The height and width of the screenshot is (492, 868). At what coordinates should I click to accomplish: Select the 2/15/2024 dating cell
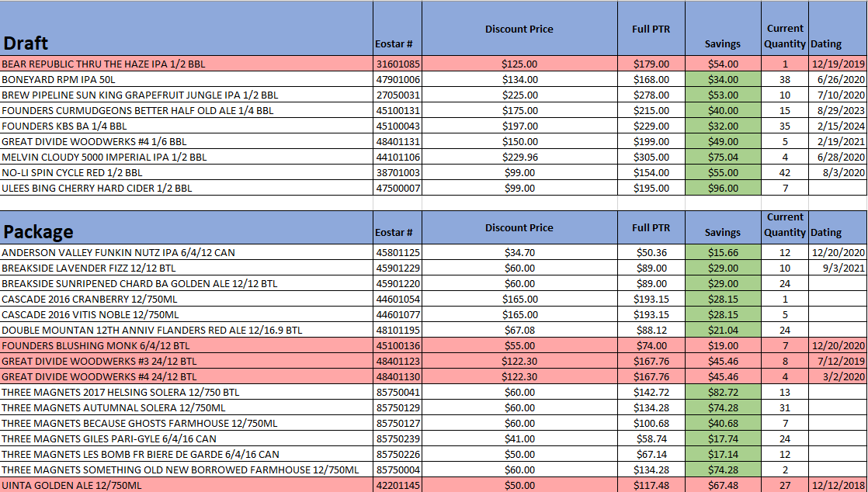click(x=838, y=126)
